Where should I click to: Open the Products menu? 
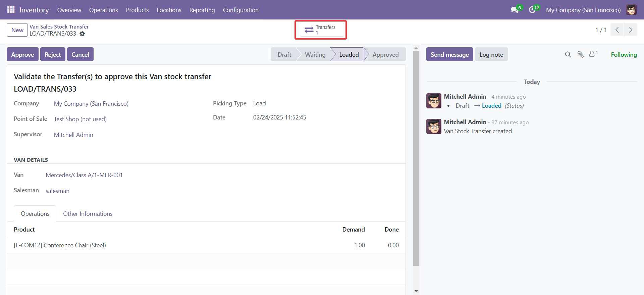[x=137, y=10]
